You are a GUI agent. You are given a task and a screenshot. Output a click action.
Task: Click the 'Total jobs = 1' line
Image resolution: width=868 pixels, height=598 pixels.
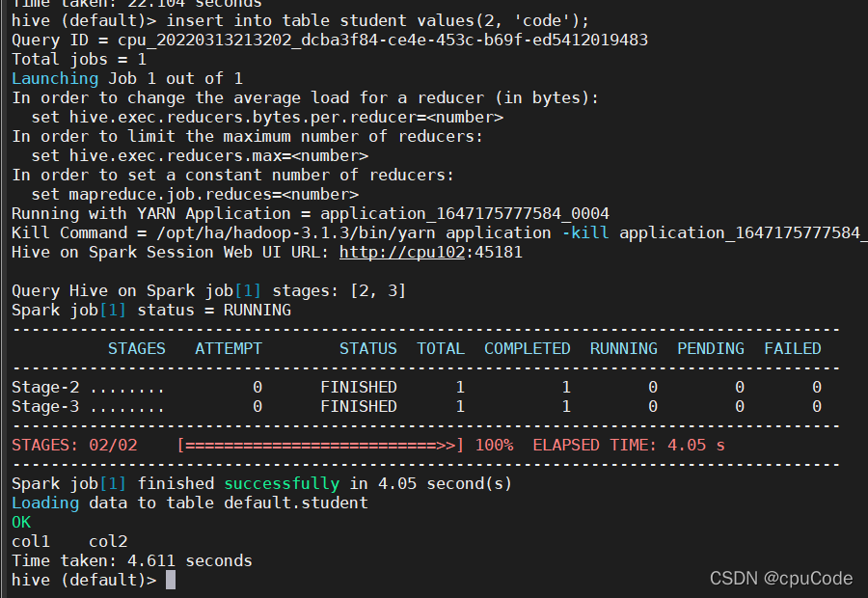pos(79,59)
